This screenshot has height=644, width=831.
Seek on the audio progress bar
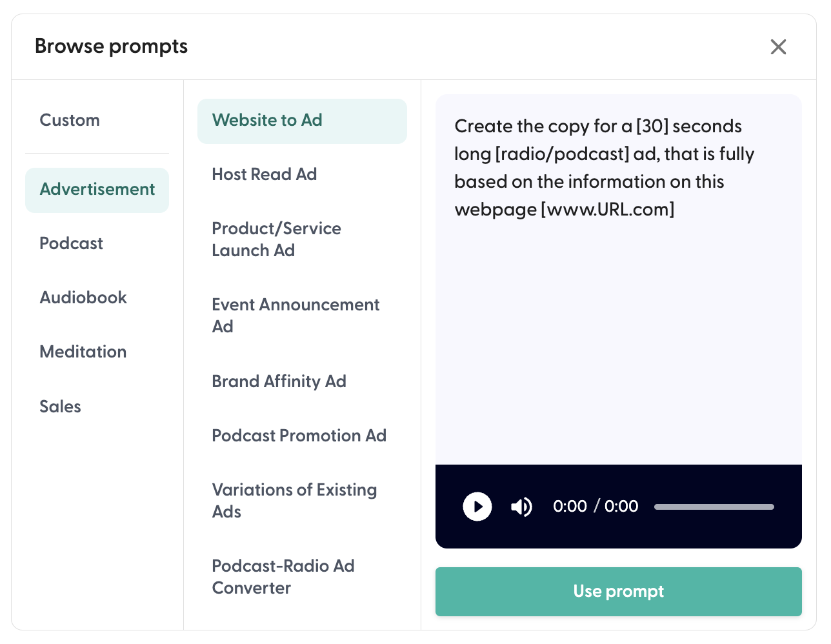tap(714, 507)
